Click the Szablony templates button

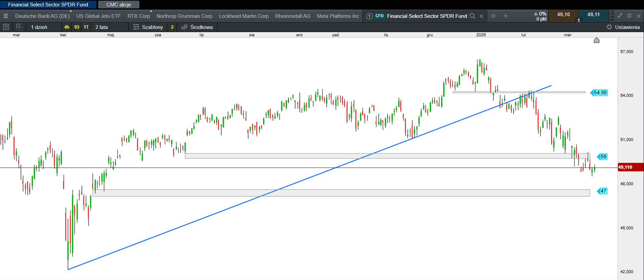148,27
